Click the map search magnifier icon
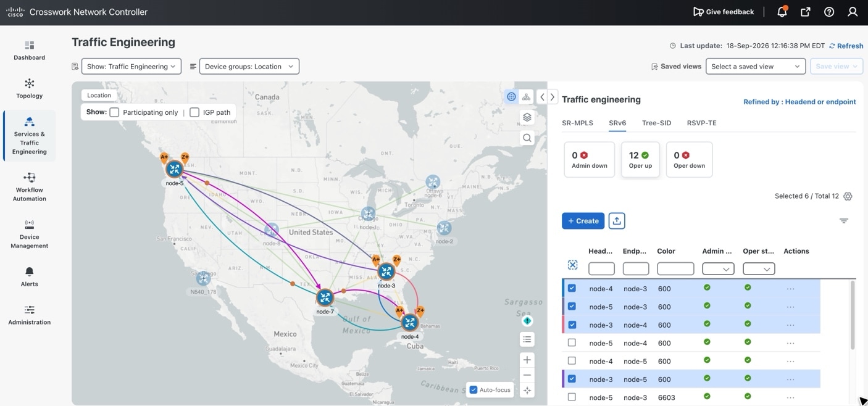 pos(527,138)
